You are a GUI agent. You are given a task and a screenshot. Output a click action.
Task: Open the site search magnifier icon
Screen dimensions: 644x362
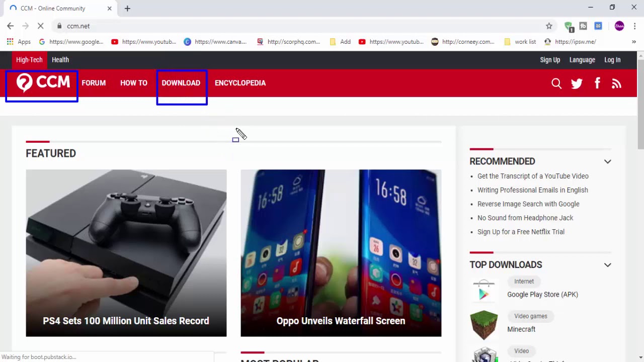556,83
